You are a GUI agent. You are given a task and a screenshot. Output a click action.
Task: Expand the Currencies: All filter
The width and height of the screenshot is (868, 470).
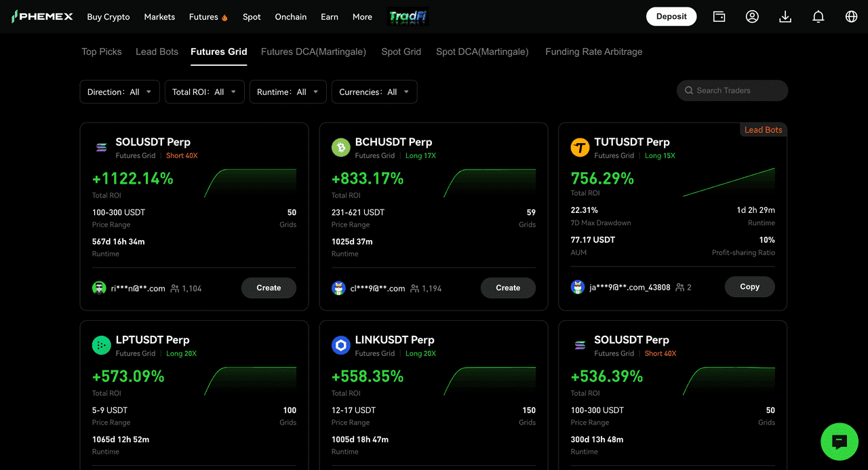tap(374, 92)
